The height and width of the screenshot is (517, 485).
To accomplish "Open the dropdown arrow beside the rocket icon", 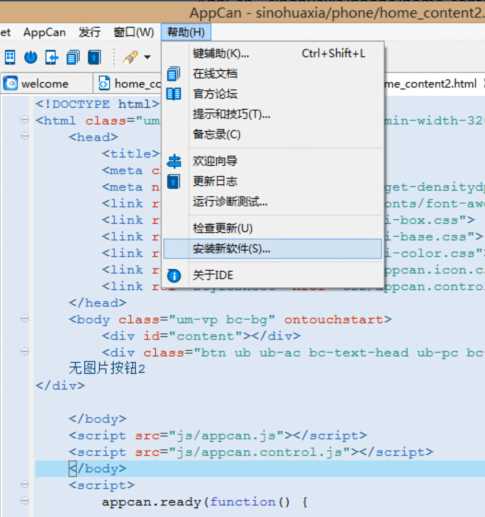I will click(x=147, y=57).
